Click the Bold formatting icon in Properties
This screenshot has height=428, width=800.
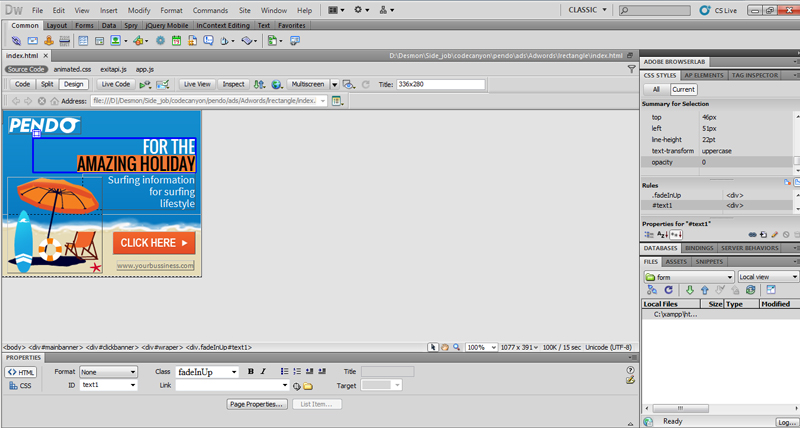coord(250,372)
